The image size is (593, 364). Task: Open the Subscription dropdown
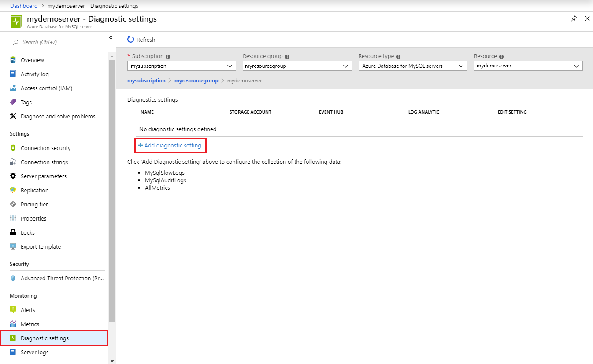[x=182, y=66]
